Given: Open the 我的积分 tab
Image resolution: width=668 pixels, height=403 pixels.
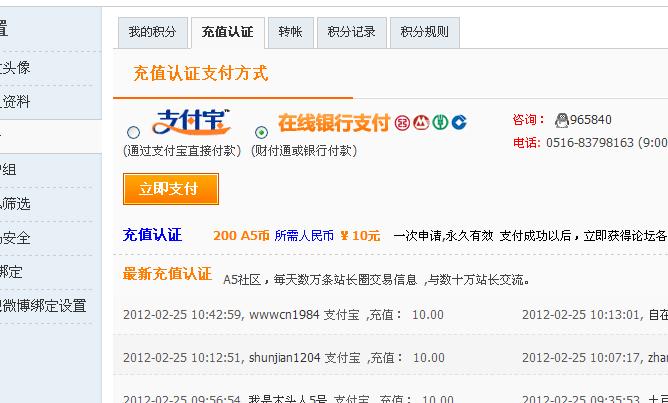Looking at the screenshot, I should (x=153, y=32).
